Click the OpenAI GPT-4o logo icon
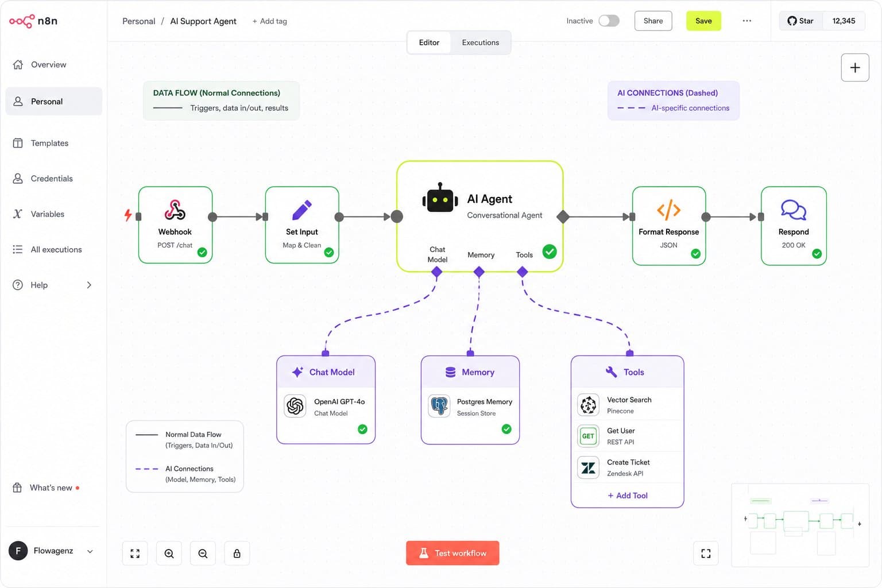The width and height of the screenshot is (882, 588). coord(295,407)
